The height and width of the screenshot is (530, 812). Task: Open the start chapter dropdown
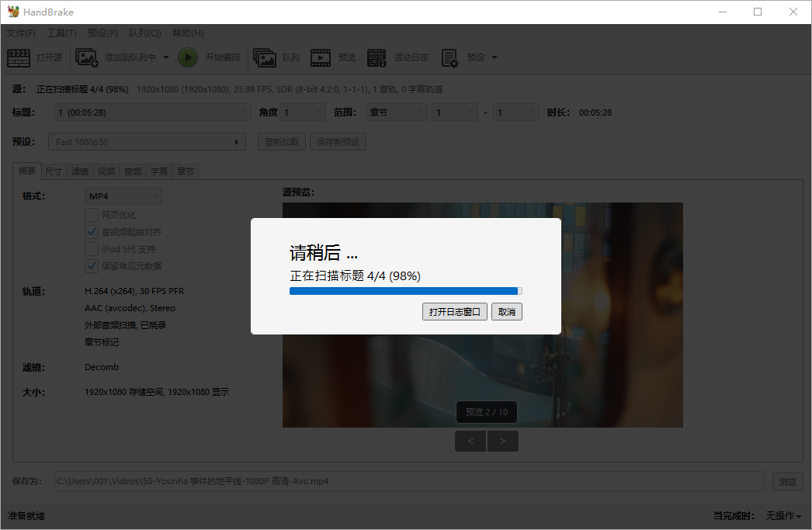pos(455,113)
